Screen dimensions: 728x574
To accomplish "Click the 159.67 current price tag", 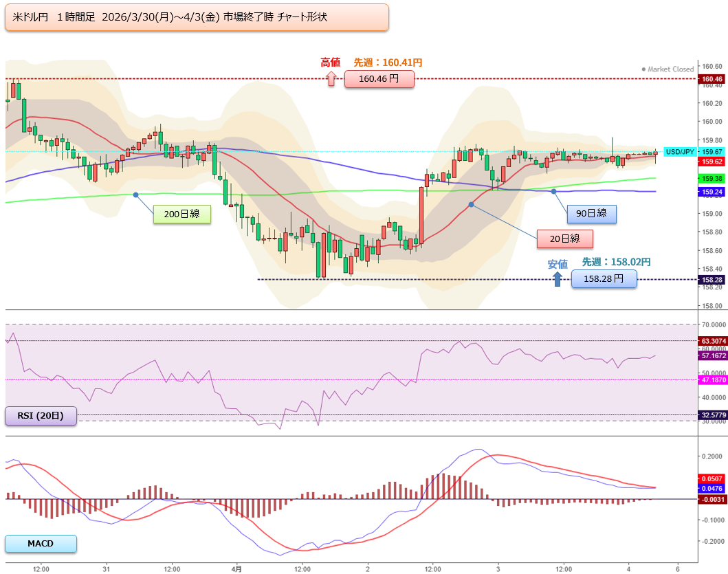I will (712, 152).
